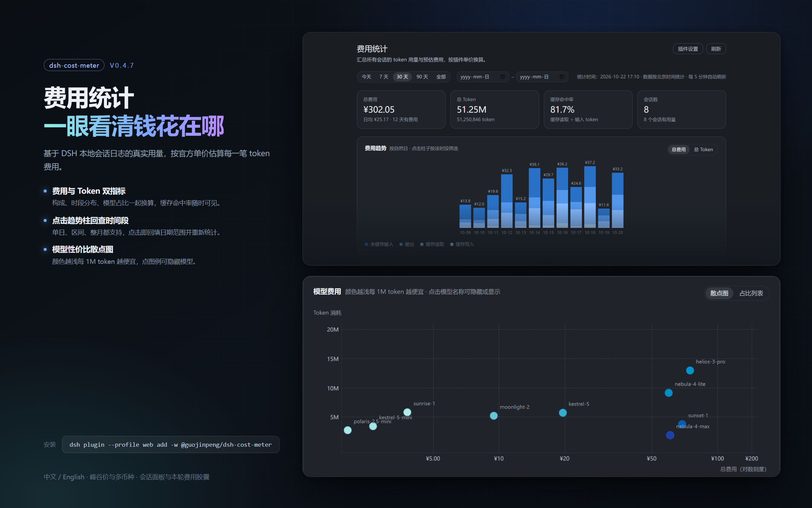This screenshot has height=508, width=812.
Task: Click the helios-3-pro scatter point
Action: 690,371
